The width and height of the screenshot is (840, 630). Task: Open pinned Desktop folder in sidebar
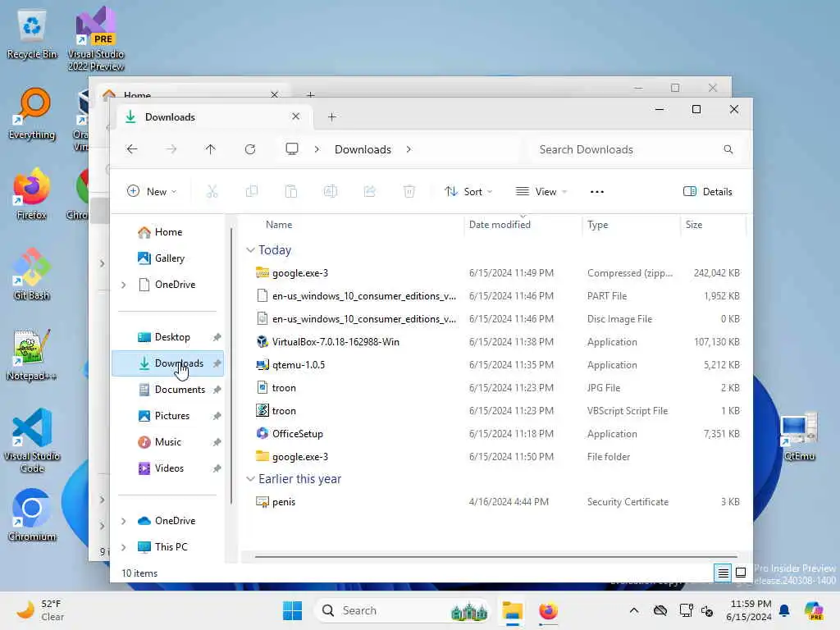click(167, 337)
